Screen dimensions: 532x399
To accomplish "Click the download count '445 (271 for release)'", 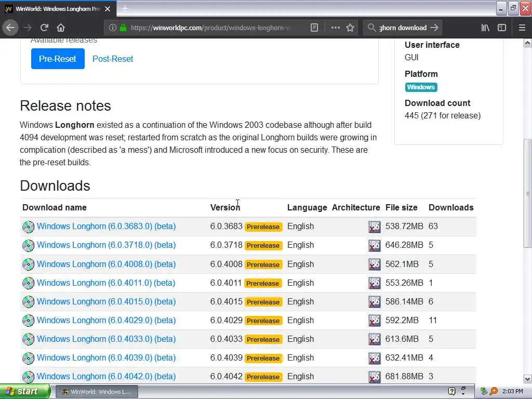I will pos(443,116).
